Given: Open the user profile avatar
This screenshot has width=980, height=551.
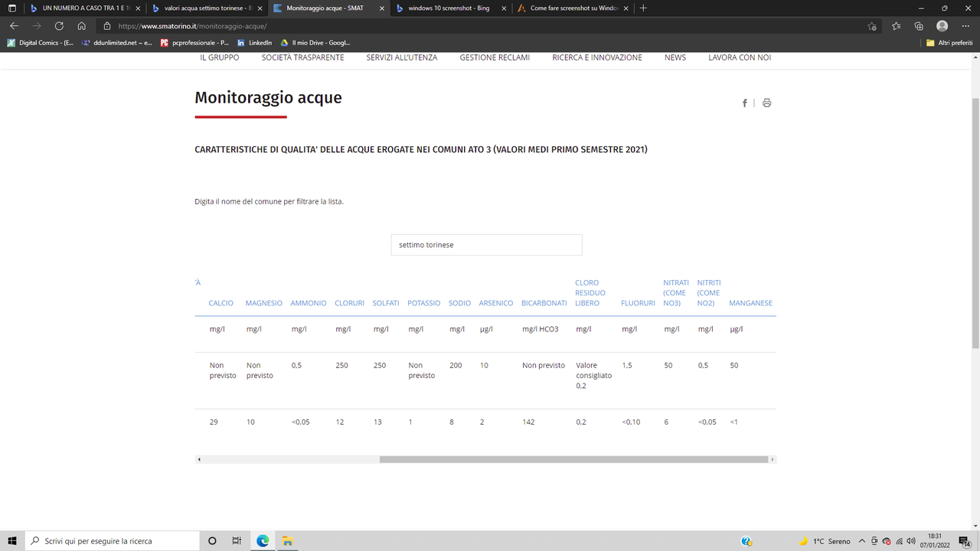Looking at the screenshot, I should coord(942,26).
